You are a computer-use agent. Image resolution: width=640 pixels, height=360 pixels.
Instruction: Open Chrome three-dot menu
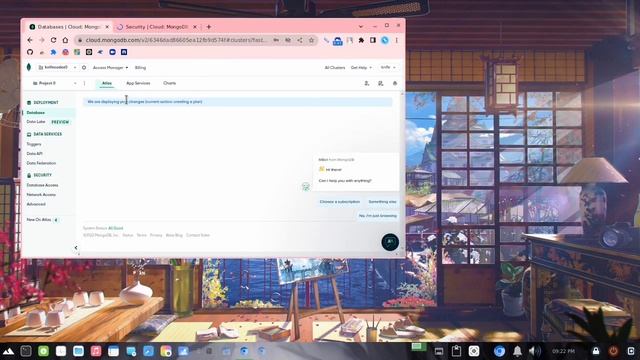pos(396,40)
